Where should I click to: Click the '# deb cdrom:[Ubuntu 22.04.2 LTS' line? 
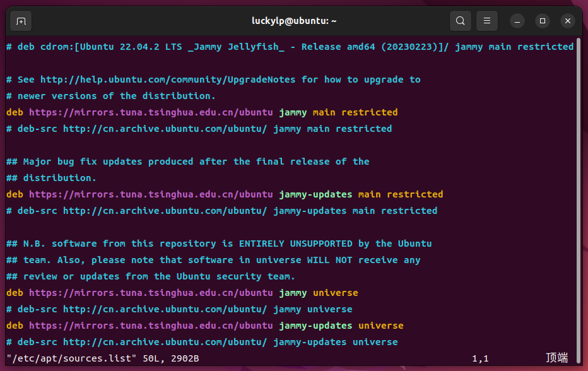290,47
